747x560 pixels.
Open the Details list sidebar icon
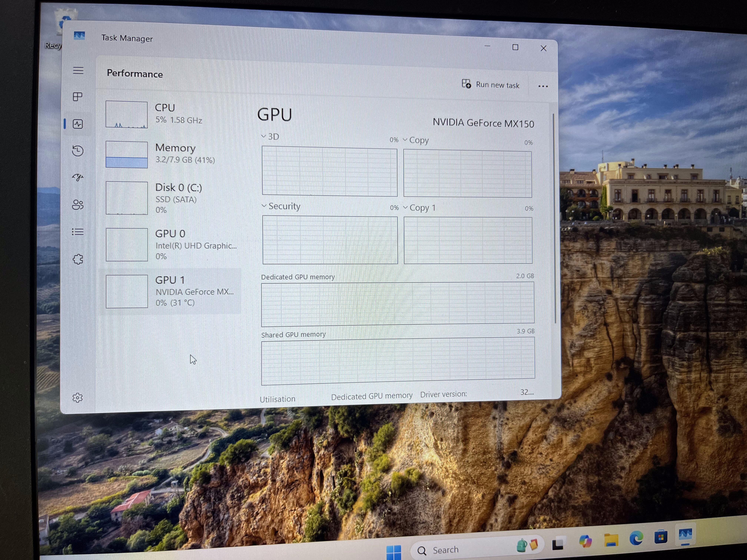pos(78,232)
